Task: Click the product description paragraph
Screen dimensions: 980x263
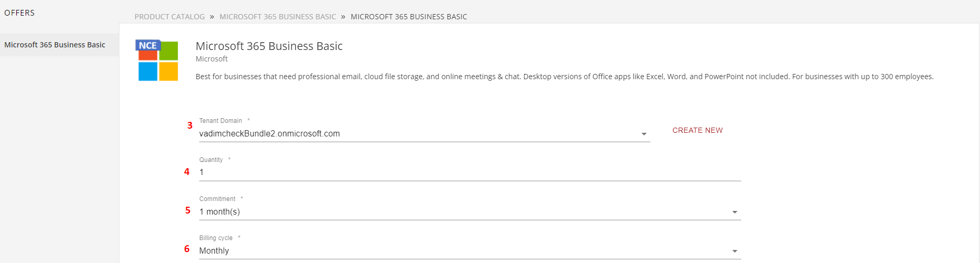Action: (x=564, y=77)
